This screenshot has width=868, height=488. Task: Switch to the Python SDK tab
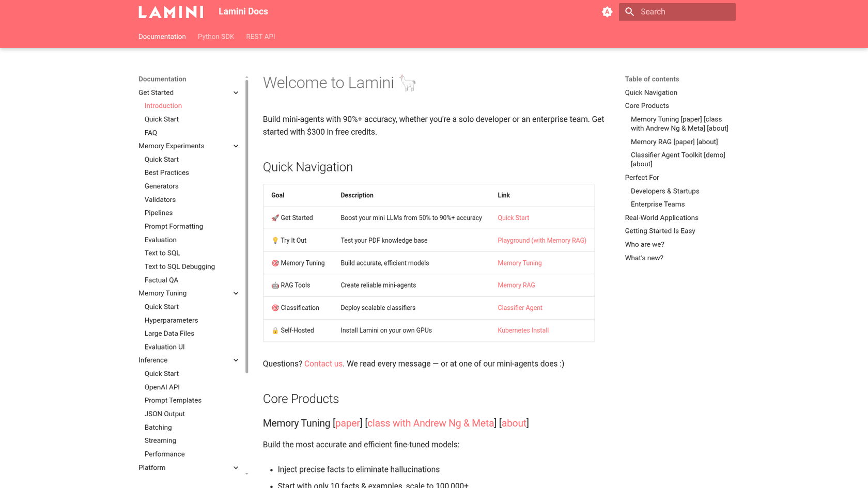point(216,37)
